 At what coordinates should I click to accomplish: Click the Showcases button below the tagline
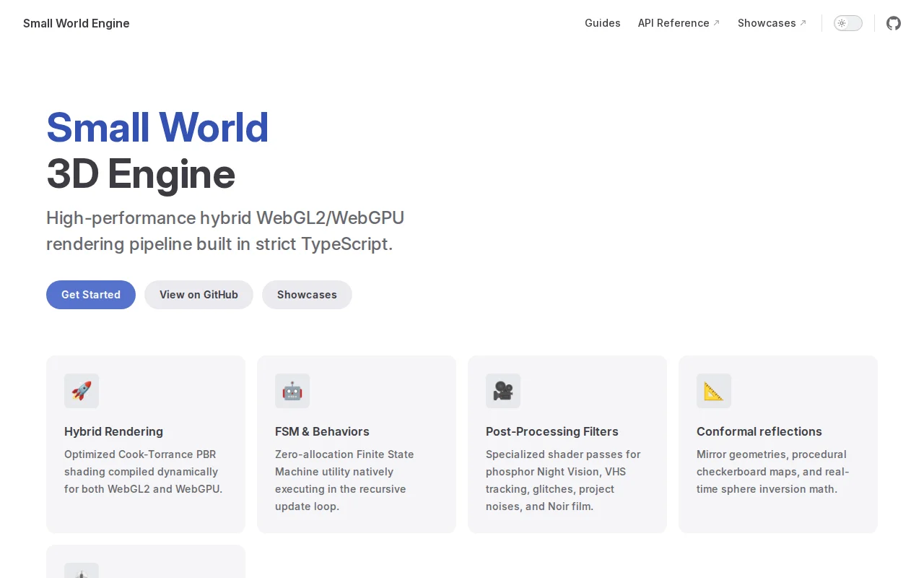(307, 295)
